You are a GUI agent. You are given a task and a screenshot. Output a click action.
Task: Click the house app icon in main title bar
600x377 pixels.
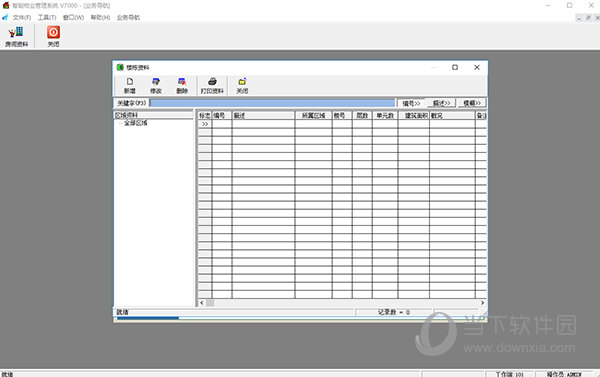(x=6, y=5)
